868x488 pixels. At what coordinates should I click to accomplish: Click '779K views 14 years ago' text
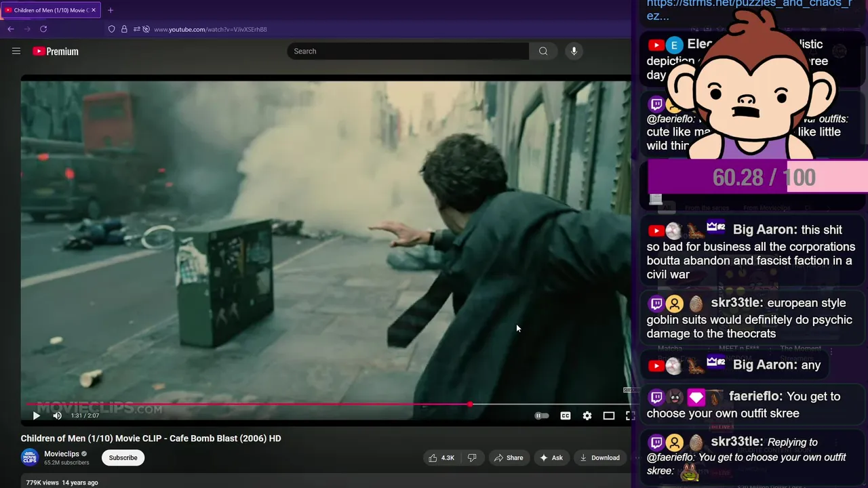pyautogui.click(x=62, y=483)
